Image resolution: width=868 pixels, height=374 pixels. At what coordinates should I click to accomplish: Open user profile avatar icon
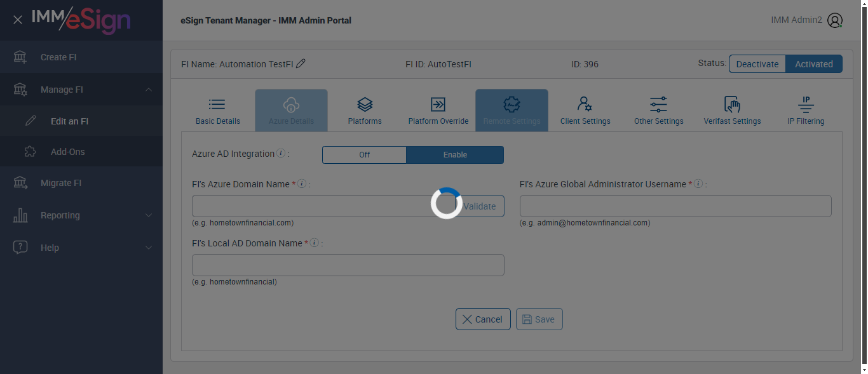[x=835, y=20]
